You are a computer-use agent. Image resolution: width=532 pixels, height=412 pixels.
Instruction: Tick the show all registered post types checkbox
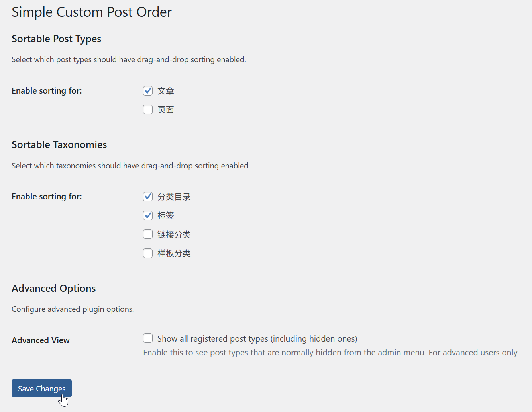[x=148, y=338]
